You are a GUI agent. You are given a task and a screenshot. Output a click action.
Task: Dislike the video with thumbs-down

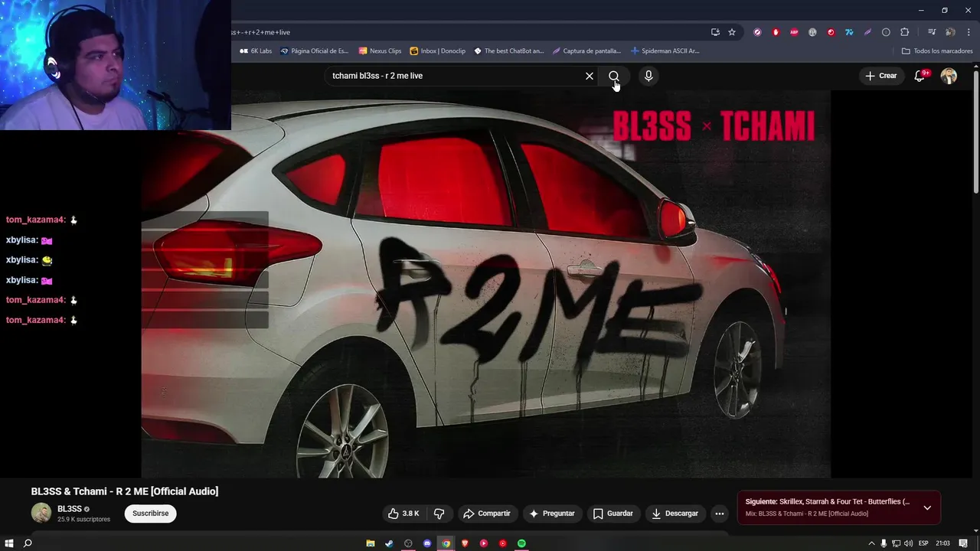click(439, 514)
